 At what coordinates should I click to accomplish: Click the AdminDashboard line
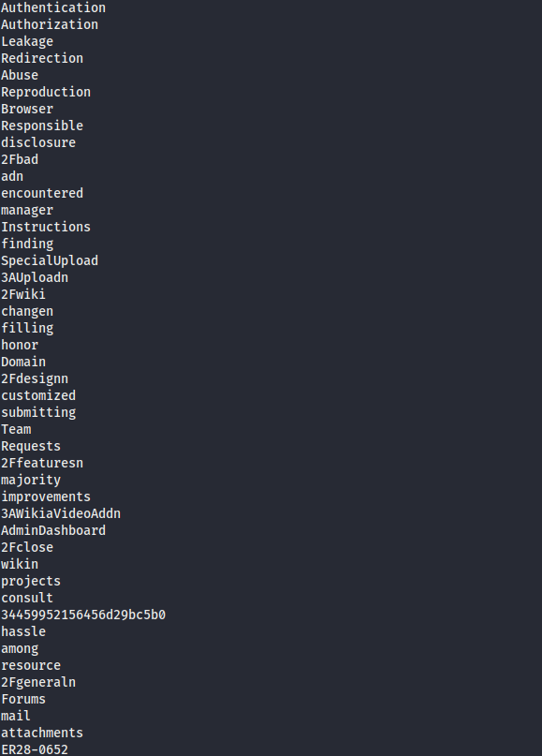pyautogui.click(x=53, y=531)
